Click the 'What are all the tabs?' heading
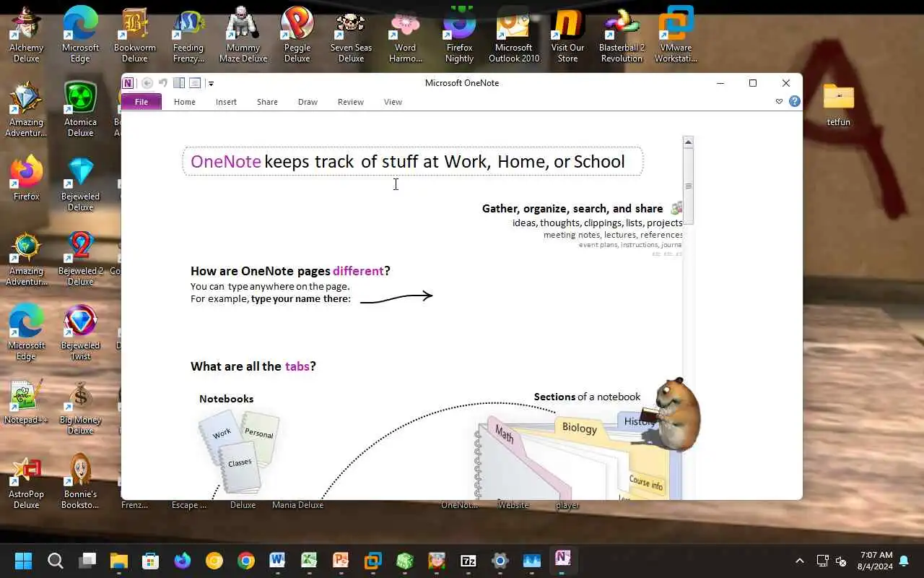Image resolution: width=924 pixels, height=578 pixels. tap(253, 366)
